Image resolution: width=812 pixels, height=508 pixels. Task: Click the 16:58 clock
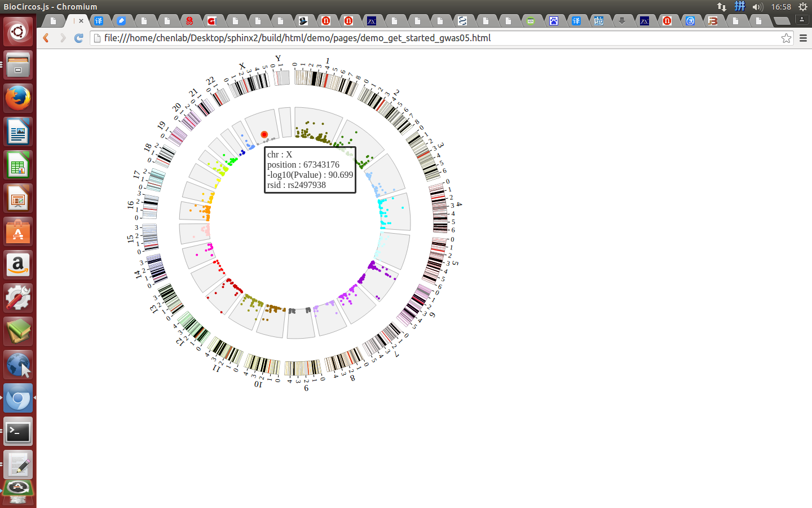tap(781, 7)
